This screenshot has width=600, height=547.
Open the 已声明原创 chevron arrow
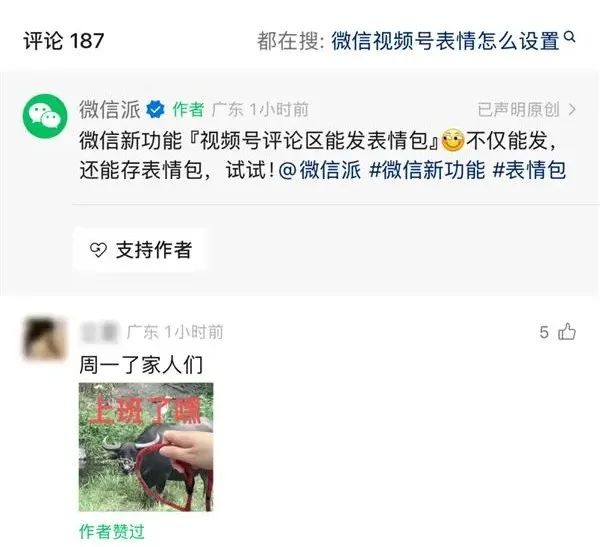(x=572, y=110)
